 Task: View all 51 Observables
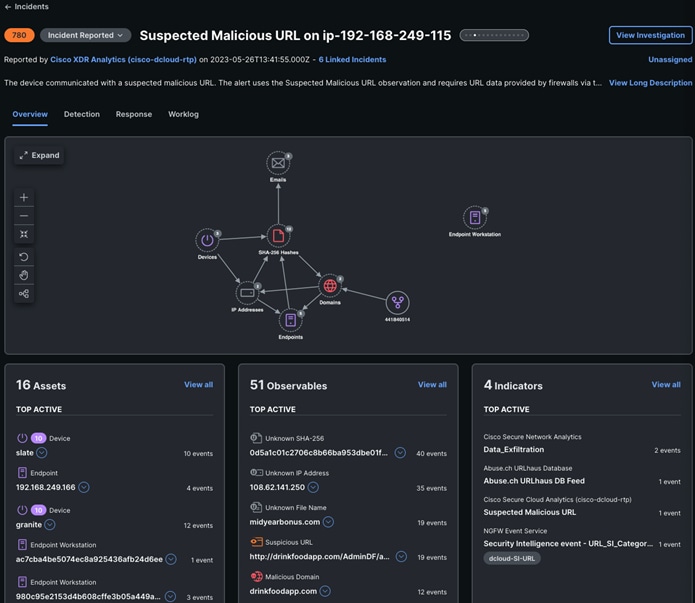click(x=432, y=384)
